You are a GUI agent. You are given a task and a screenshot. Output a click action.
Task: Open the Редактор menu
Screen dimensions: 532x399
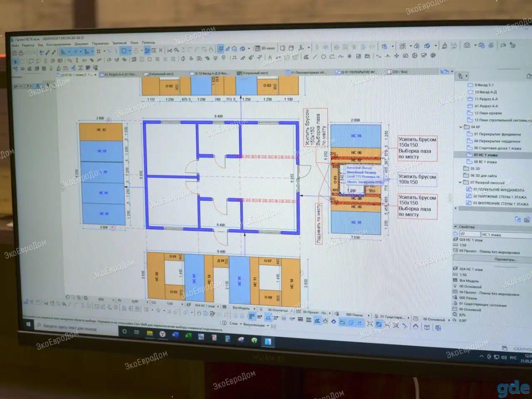(x=28, y=45)
